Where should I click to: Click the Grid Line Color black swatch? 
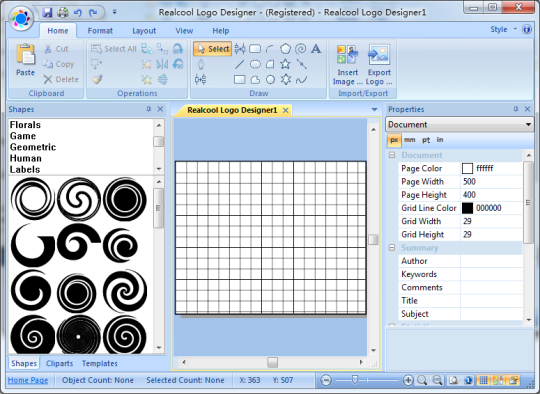coord(467,208)
